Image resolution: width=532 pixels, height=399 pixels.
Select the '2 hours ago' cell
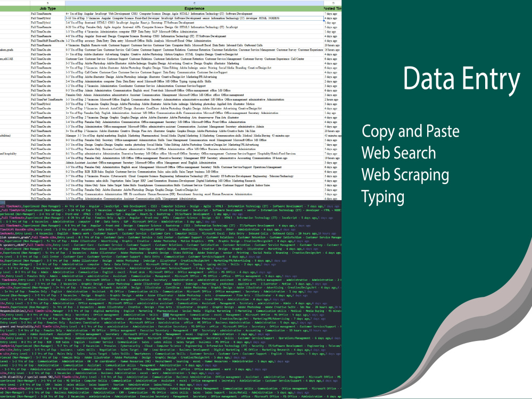point(333,99)
